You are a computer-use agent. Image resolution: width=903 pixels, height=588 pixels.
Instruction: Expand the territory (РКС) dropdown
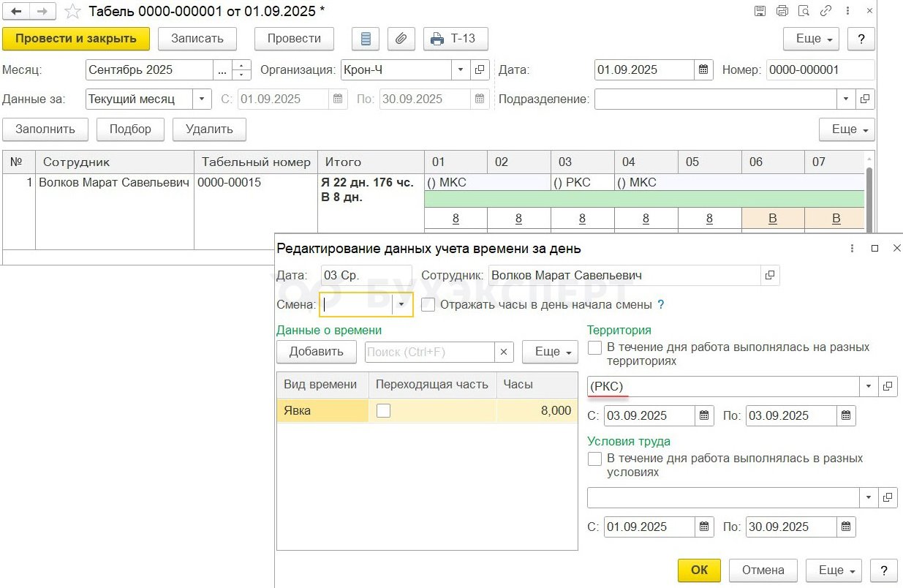click(869, 387)
